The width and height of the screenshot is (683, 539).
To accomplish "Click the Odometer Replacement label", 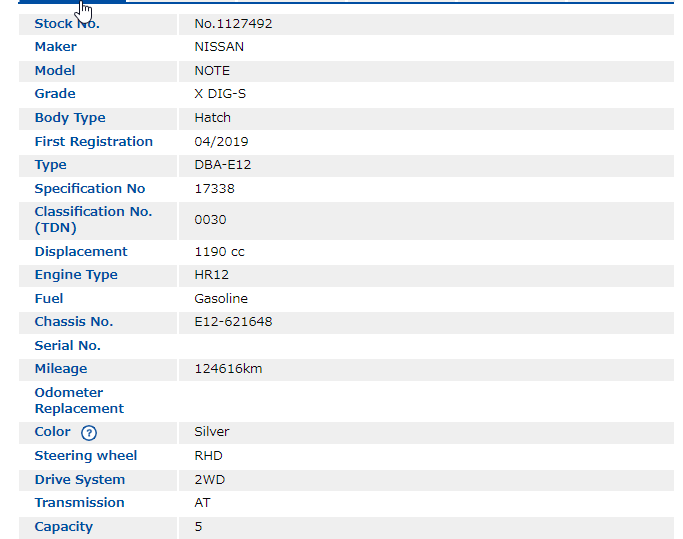I will pyautogui.click(x=79, y=401).
